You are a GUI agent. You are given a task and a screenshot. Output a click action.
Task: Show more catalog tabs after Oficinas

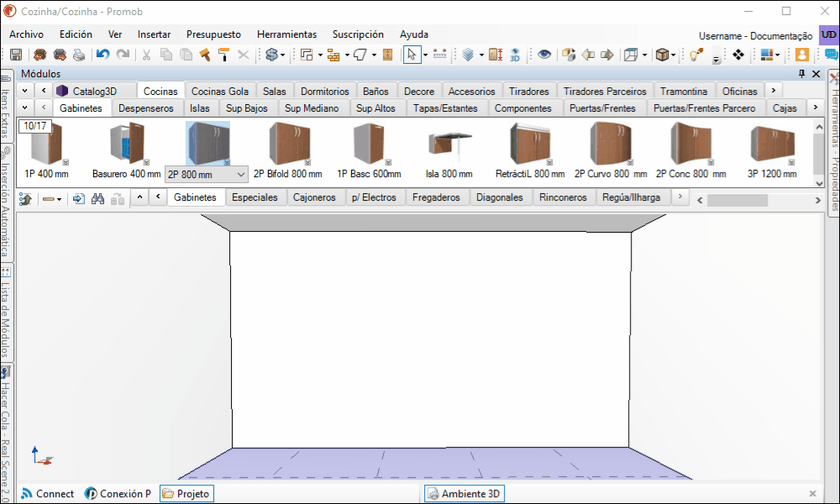(774, 91)
